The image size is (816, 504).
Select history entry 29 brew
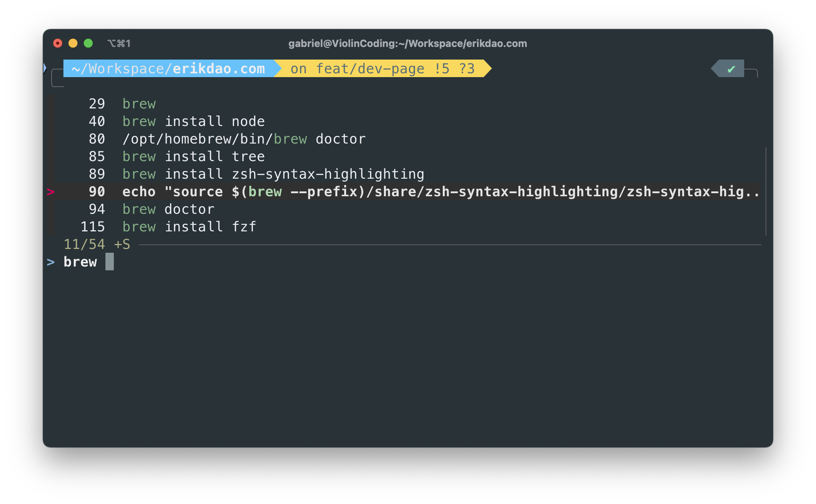coord(139,104)
